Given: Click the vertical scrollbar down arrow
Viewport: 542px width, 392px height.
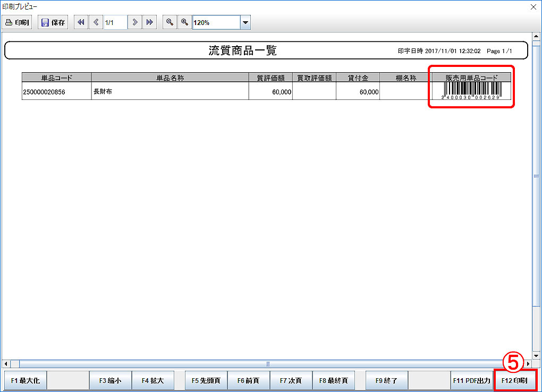Looking at the screenshot, I should 536,355.
